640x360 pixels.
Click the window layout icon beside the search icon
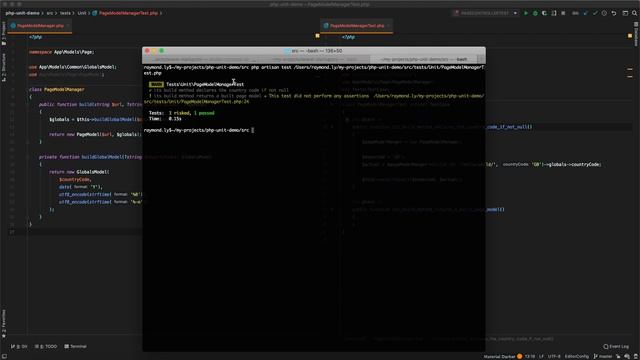(625, 13)
